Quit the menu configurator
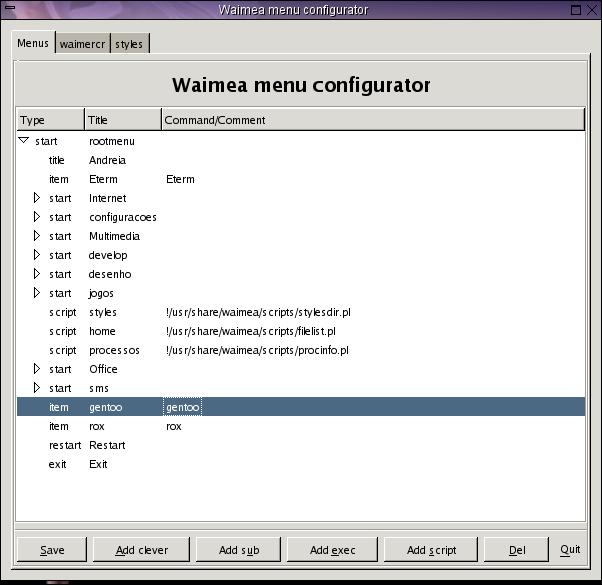This screenshot has width=602, height=585. (570, 550)
